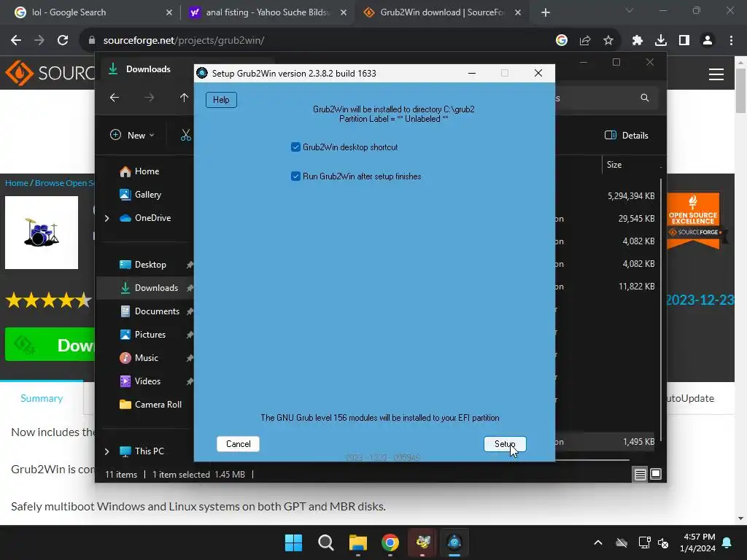
Task: Open Help in Grub2Win setup
Action: point(221,99)
